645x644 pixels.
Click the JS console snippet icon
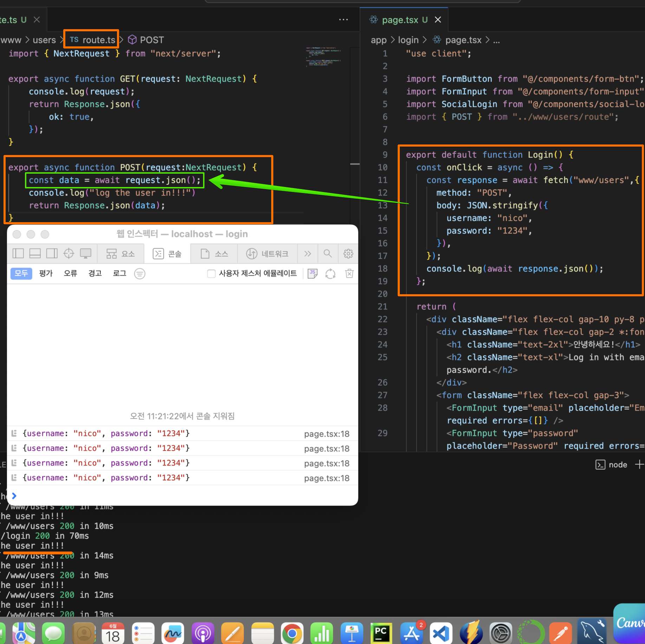(312, 273)
